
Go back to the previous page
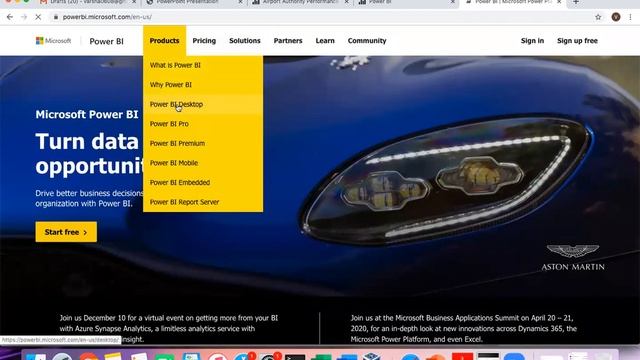click(10, 17)
